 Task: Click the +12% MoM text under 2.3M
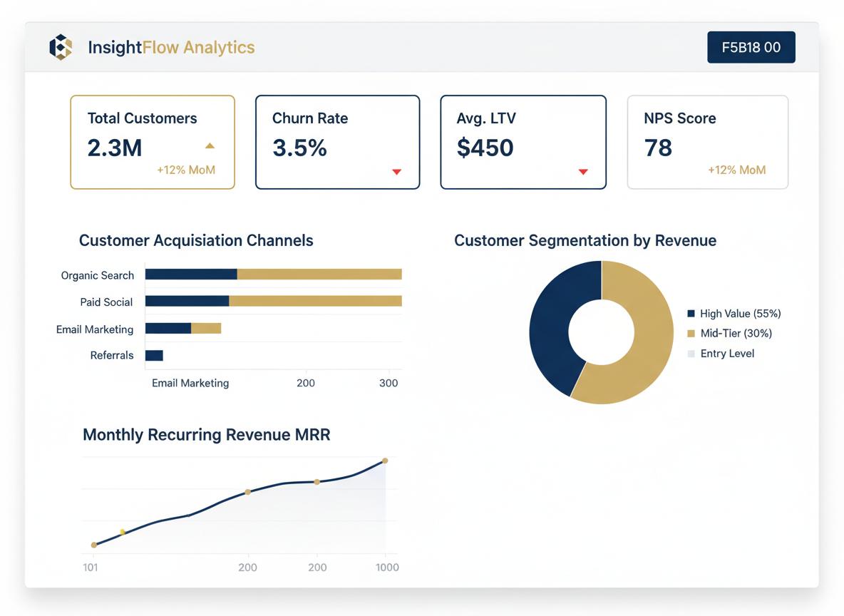pos(186,170)
